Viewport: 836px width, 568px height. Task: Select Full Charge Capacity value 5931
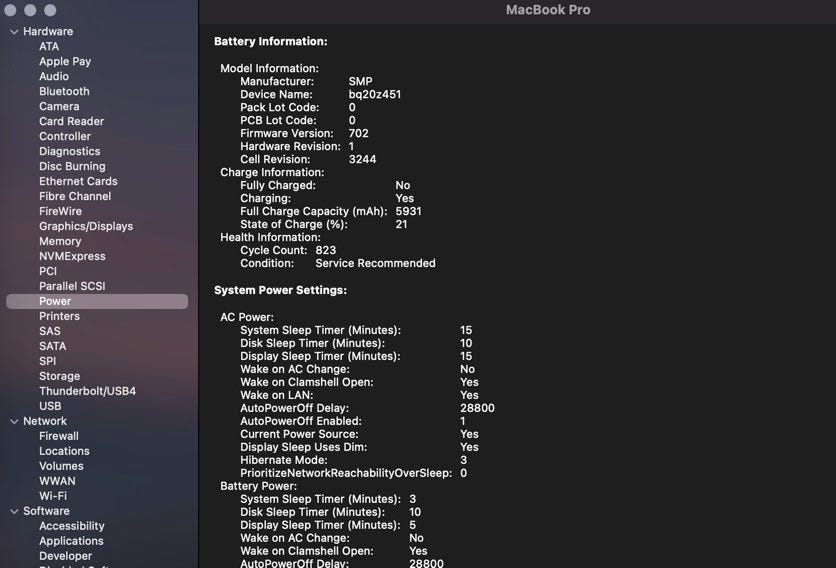pos(408,211)
